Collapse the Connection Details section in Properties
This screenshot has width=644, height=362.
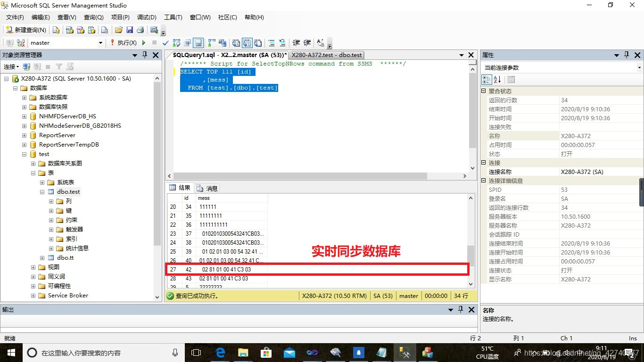point(484,181)
